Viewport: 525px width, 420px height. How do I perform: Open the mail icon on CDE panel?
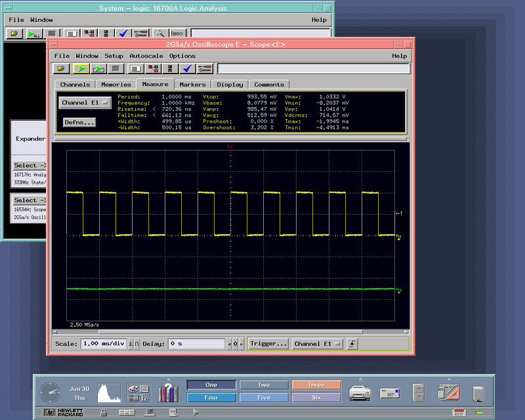[390, 393]
